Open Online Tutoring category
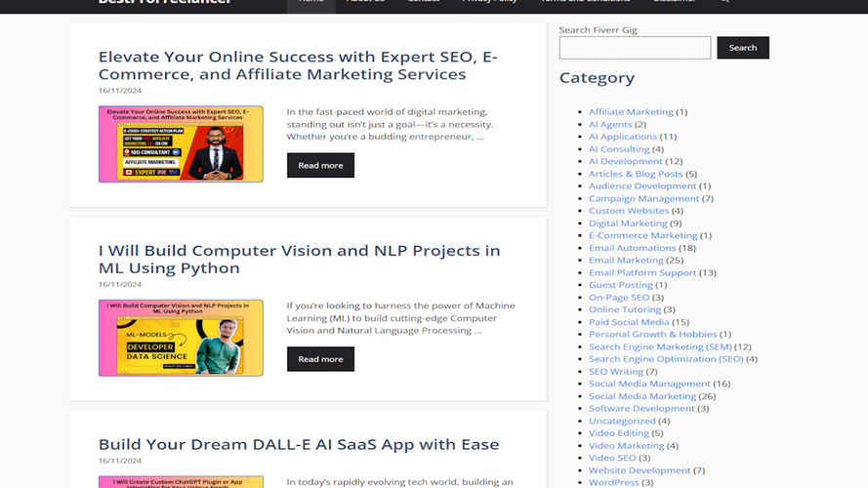Image resolution: width=868 pixels, height=488 pixels. 625,309
